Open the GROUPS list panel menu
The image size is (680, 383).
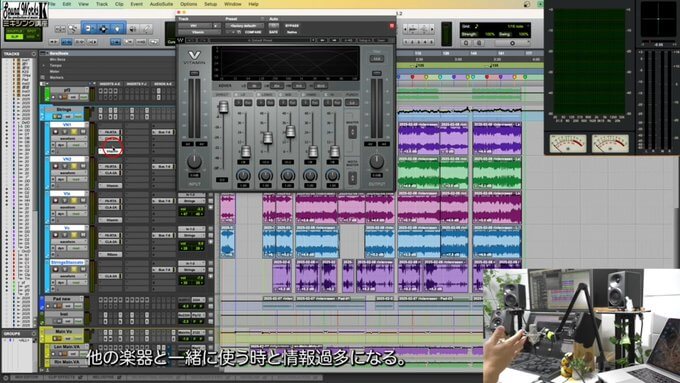pyautogui.click(x=34, y=334)
